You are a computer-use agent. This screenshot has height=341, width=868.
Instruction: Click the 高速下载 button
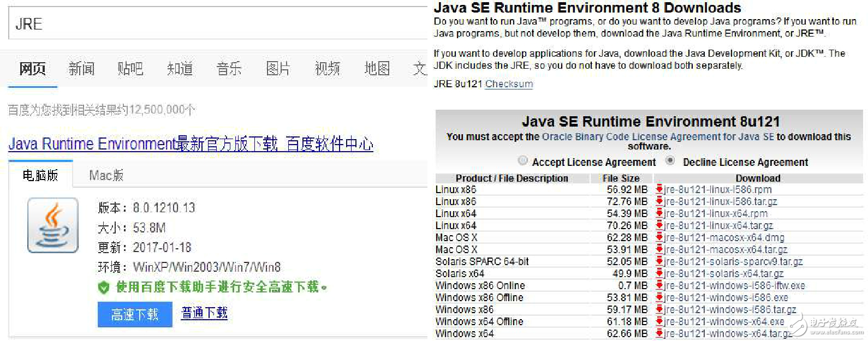pyautogui.click(x=135, y=315)
